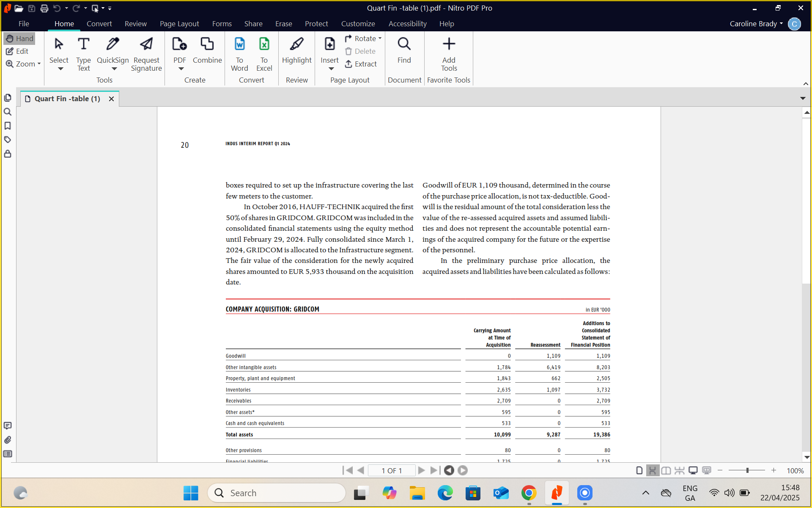Click the QuickSign pen icon

(x=112, y=44)
